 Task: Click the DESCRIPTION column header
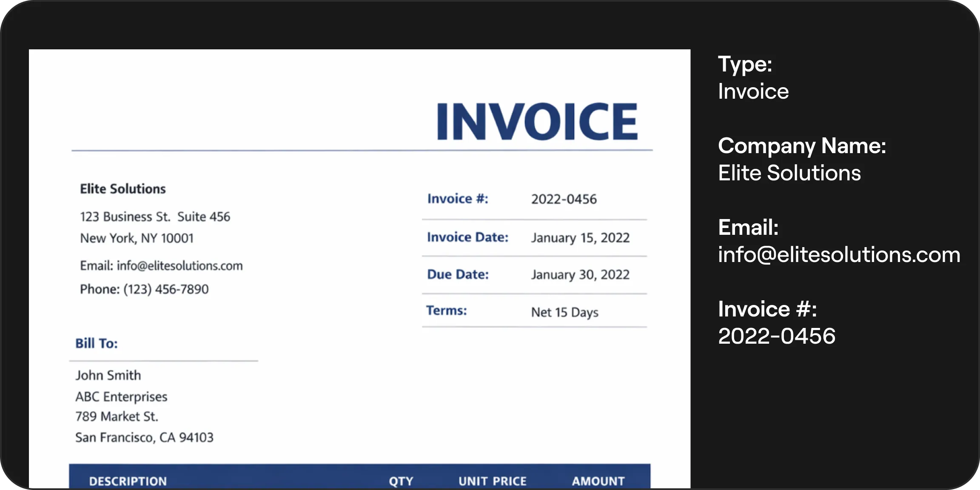(128, 481)
